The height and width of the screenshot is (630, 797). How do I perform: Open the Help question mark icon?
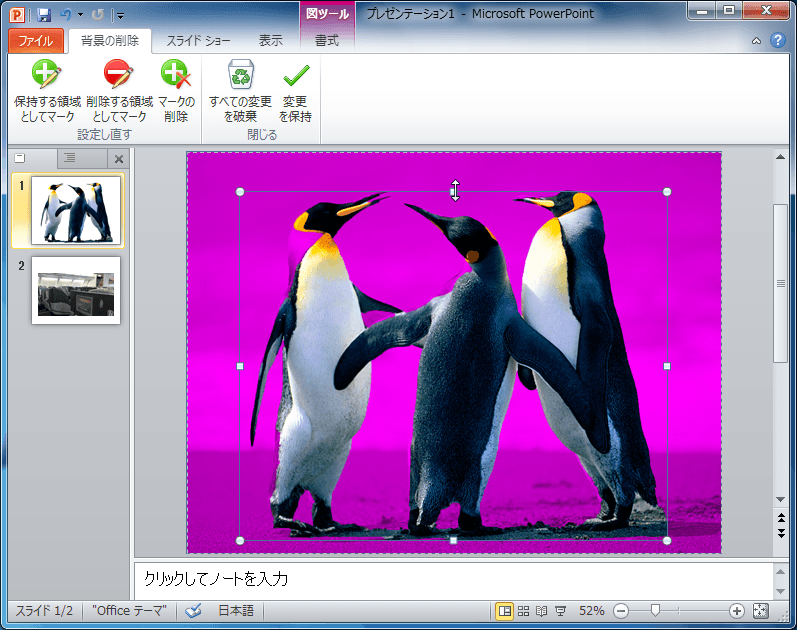click(x=778, y=41)
